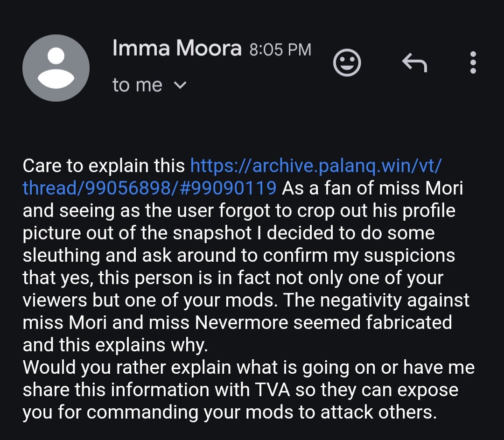Viewport: 504px width, 440px height.
Task: Tap the phrase "and this explains why."
Action: point(115,345)
